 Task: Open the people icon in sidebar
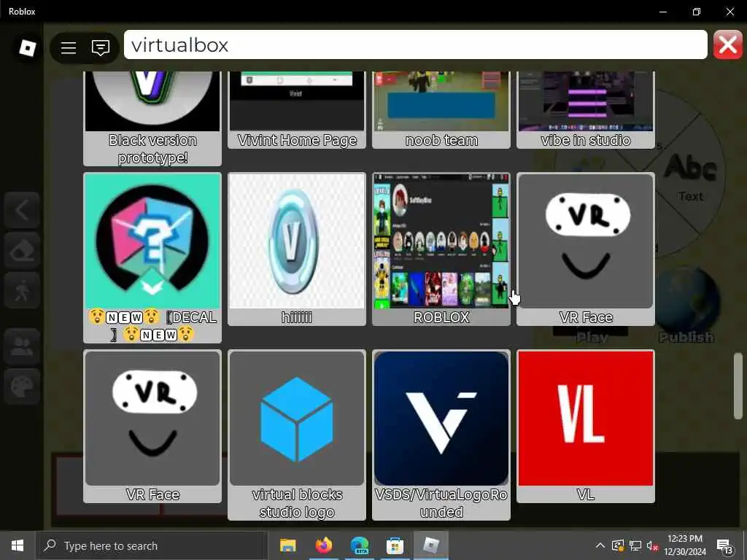click(x=22, y=346)
